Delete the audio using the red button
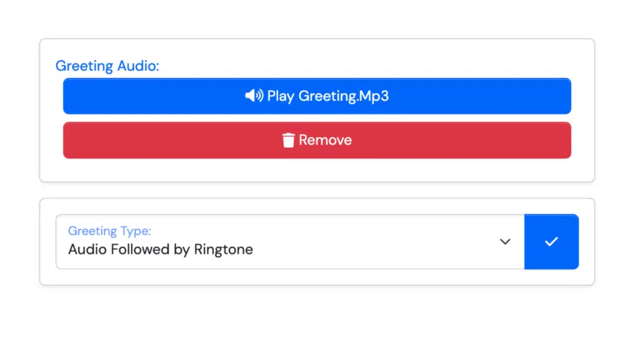 317,140
